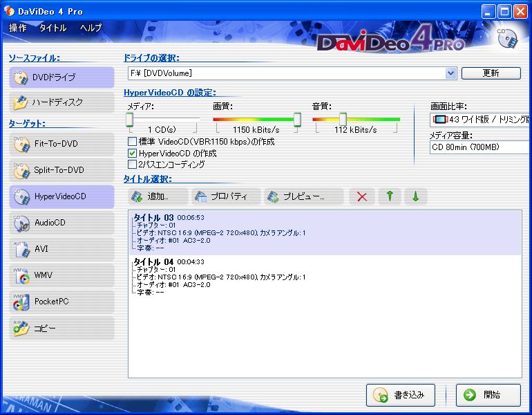Viewport: 532px width, 415px height.
Task: Click 112 kBits/s value label
Action: (356, 130)
